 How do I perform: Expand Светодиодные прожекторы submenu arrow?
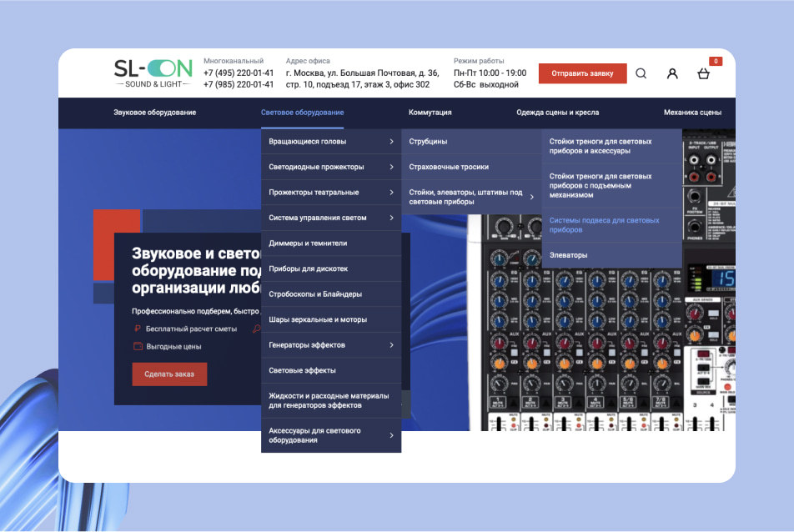[x=391, y=167]
